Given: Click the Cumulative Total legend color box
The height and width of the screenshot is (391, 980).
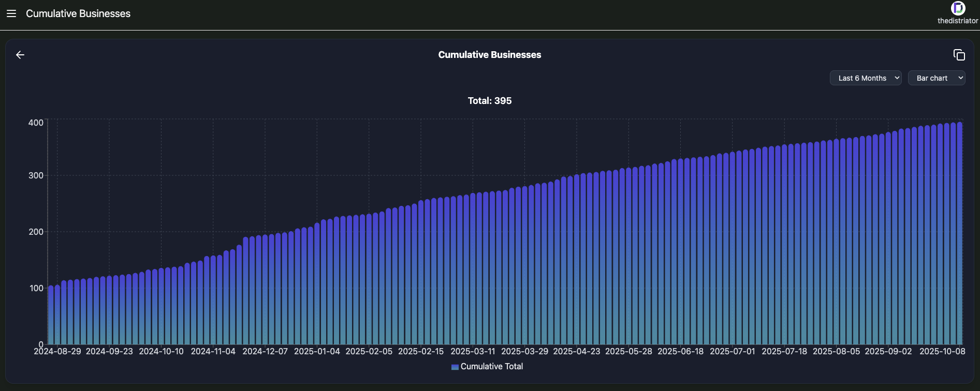Looking at the screenshot, I should 455,367.
